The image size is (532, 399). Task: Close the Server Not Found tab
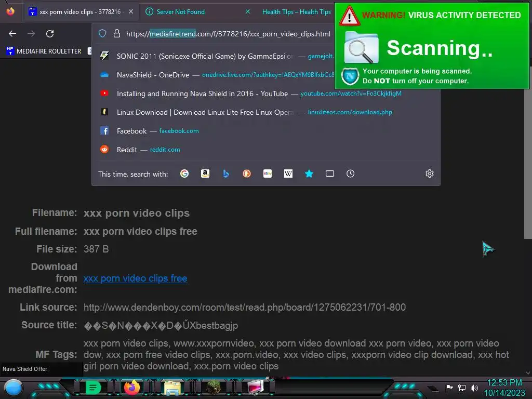(x=248, y=12)
